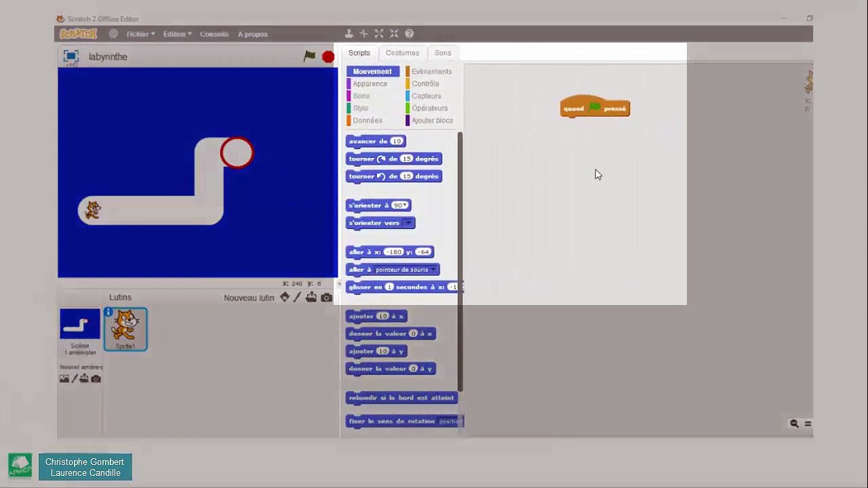
Task: Take a new backdrop photo with camera
Action: [x=96, y=379]
